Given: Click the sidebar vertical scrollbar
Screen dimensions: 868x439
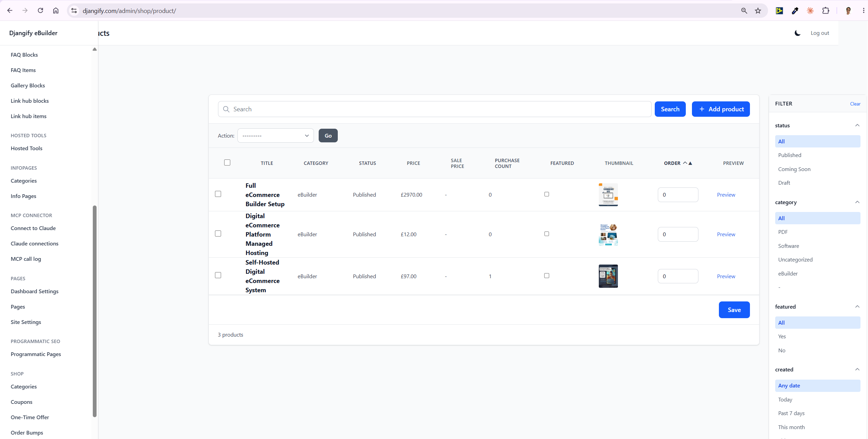Looking at the screenshot, I should (x=95, y=311).
